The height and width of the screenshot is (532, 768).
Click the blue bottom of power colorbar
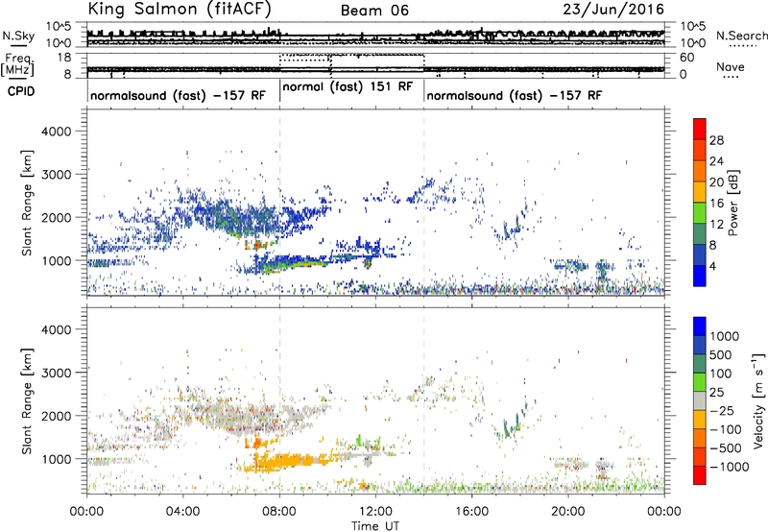click(700, 276)
